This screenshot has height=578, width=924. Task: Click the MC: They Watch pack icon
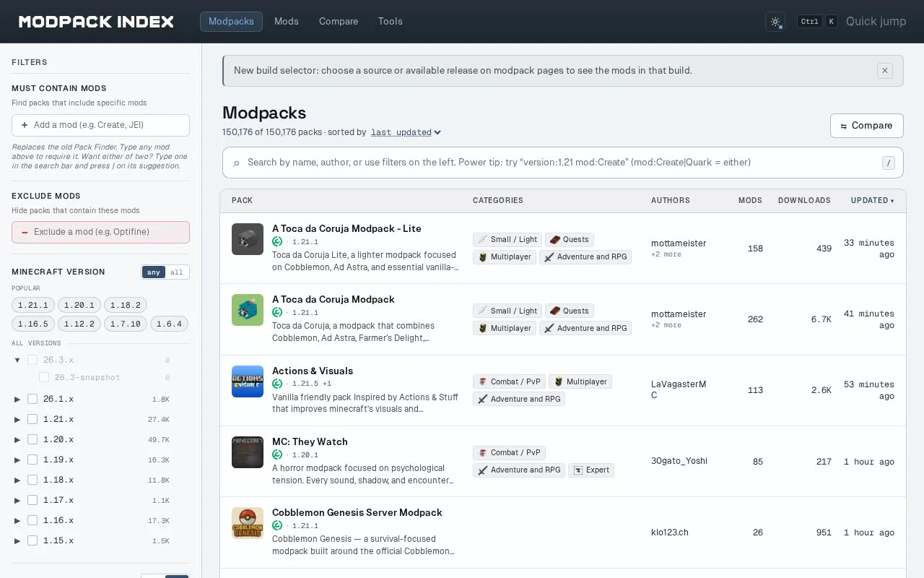(x=248, y=452)
